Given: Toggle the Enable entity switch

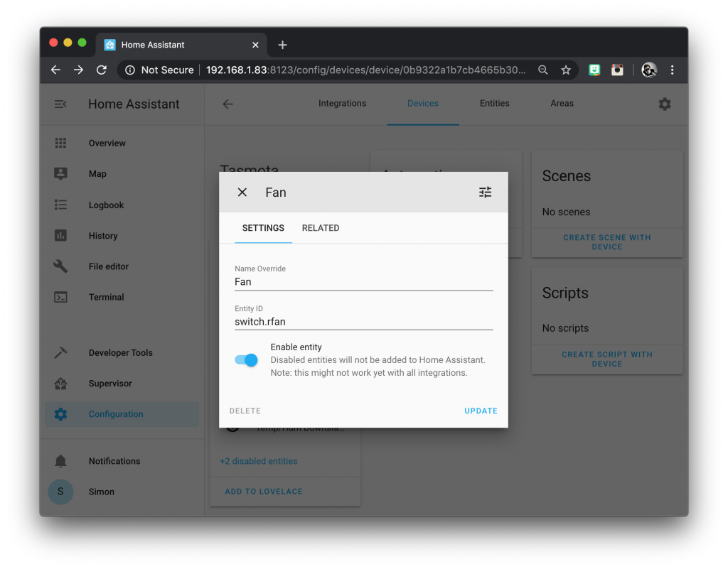Looking at the screenshot, I should [246, 360].
